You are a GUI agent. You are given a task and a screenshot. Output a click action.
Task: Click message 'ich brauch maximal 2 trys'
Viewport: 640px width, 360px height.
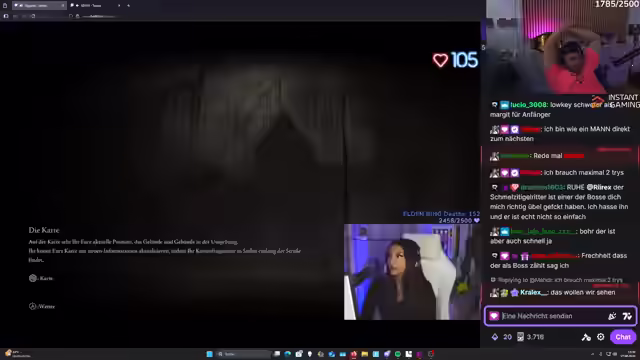click(x=584, y=173)
